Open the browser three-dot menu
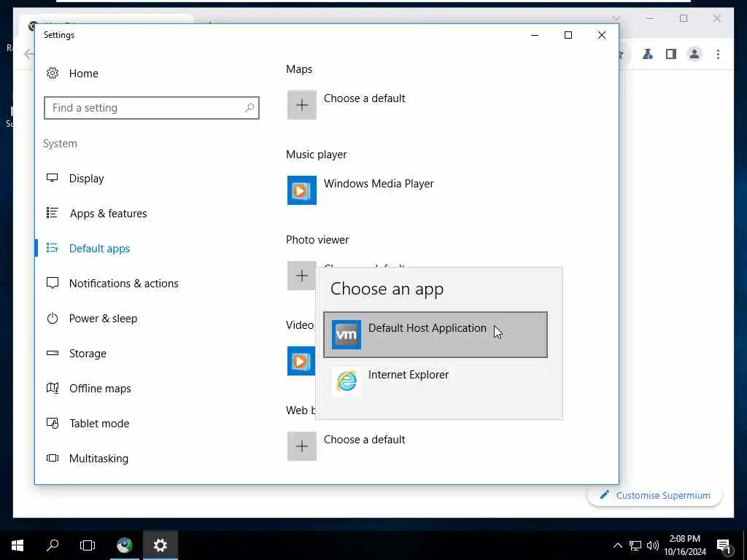 [718, 54]
